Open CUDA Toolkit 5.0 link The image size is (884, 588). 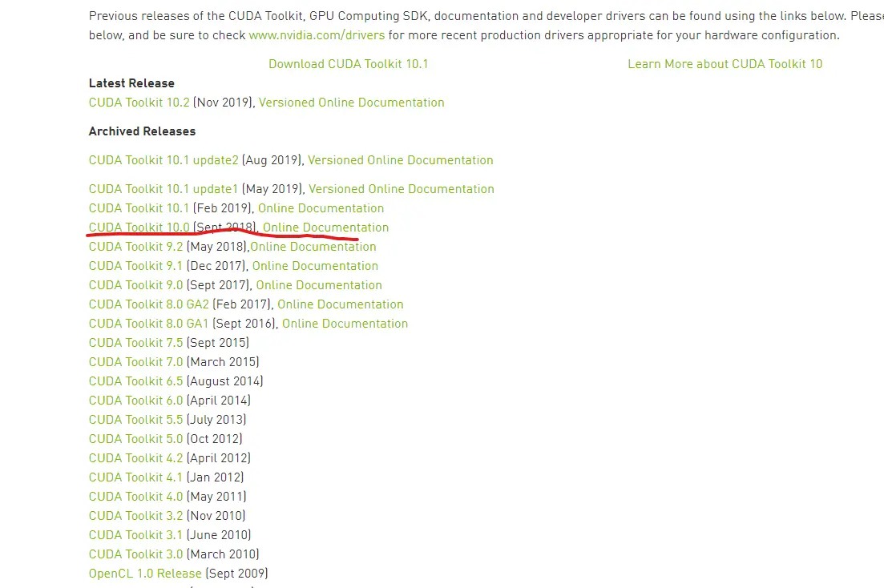click(136, 438)
